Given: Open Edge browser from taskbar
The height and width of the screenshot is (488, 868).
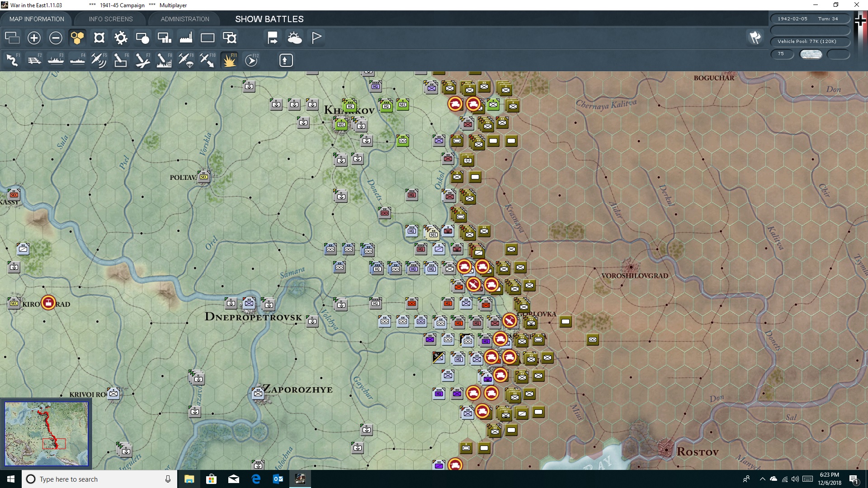Looking at the screenshot, I should click(256, 479).
